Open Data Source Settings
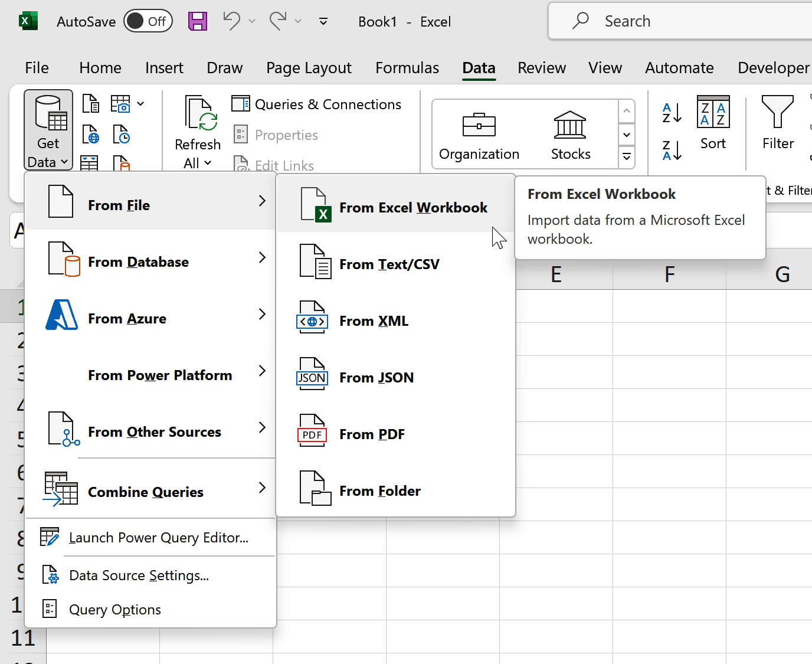This screenshot has width=812, height=664. point(151,575)
